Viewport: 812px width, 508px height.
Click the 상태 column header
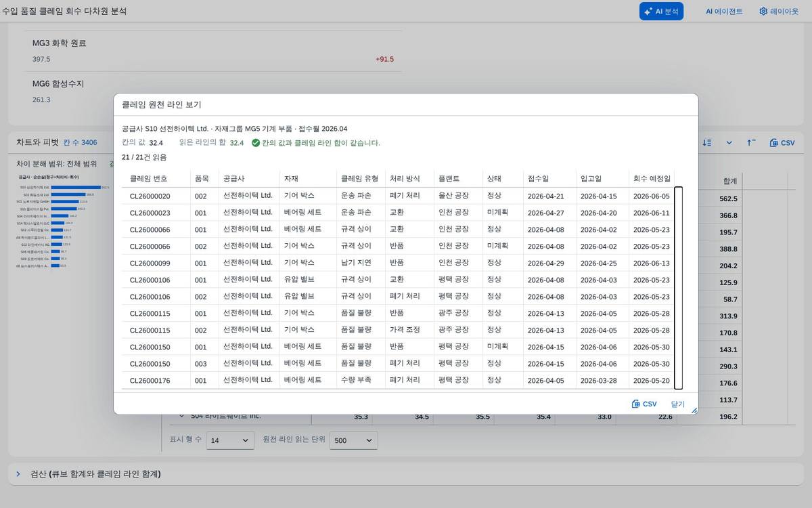click(x=503, y=179)
